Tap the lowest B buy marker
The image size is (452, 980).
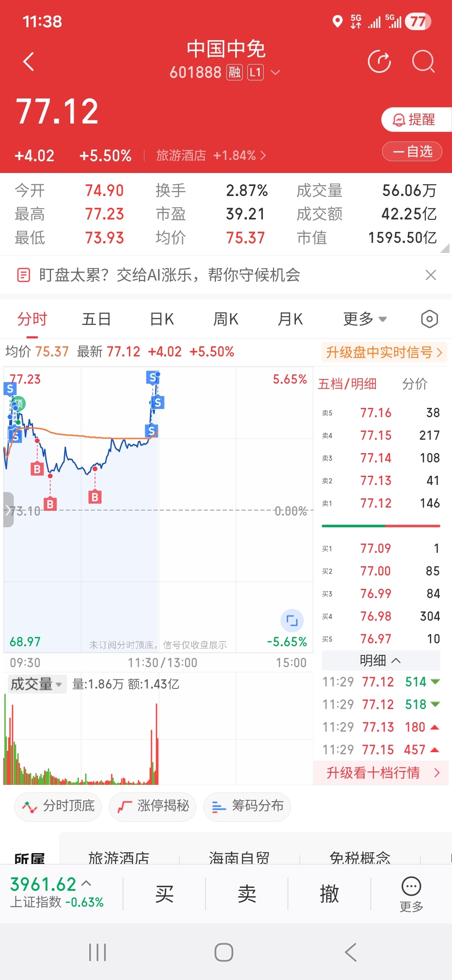point(50,504)
